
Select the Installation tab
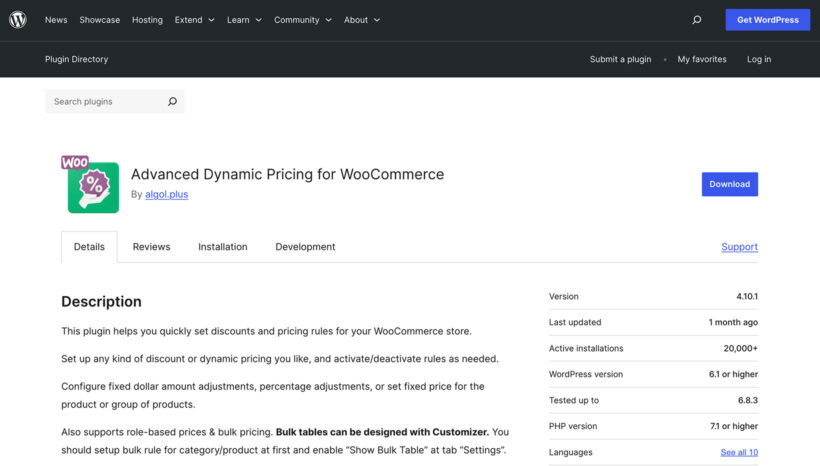coord(222,247)
